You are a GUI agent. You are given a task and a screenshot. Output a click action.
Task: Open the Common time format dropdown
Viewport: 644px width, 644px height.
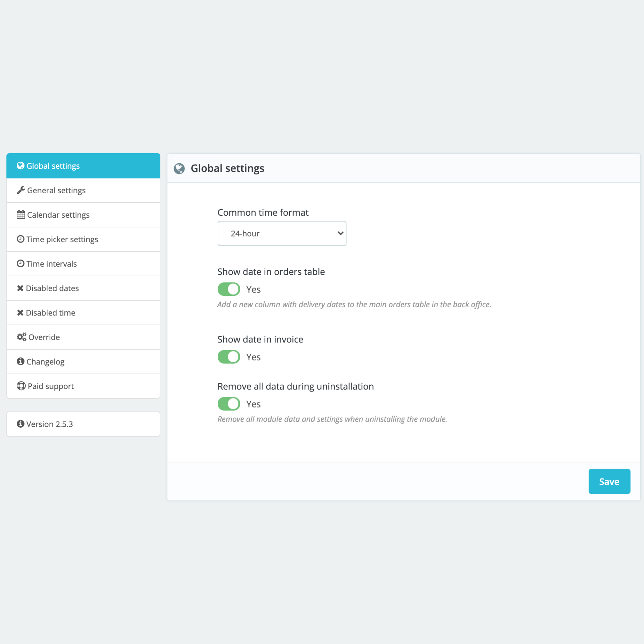pos(282,233)
